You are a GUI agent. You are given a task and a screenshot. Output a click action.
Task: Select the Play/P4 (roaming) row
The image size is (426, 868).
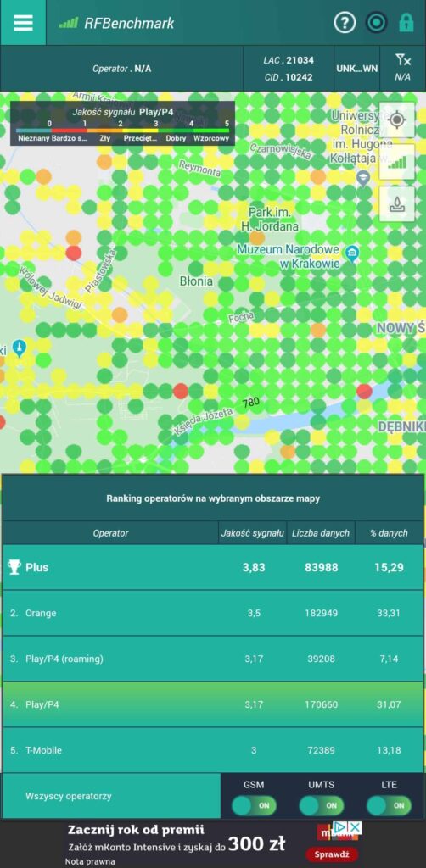(213, 659)
